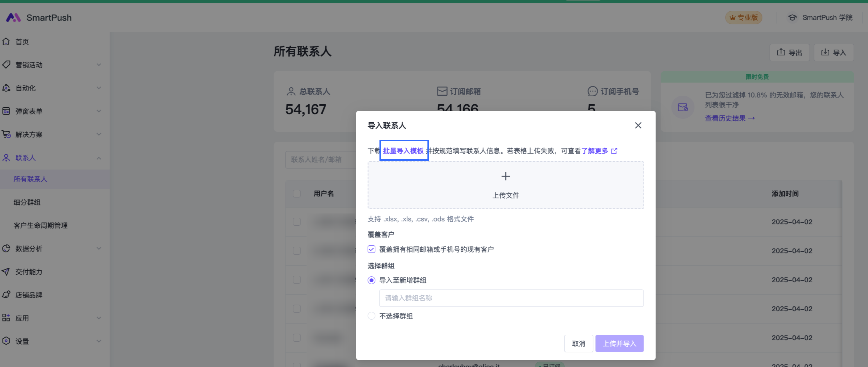Collapse the 联系人 menu chevron

point(99,158)
